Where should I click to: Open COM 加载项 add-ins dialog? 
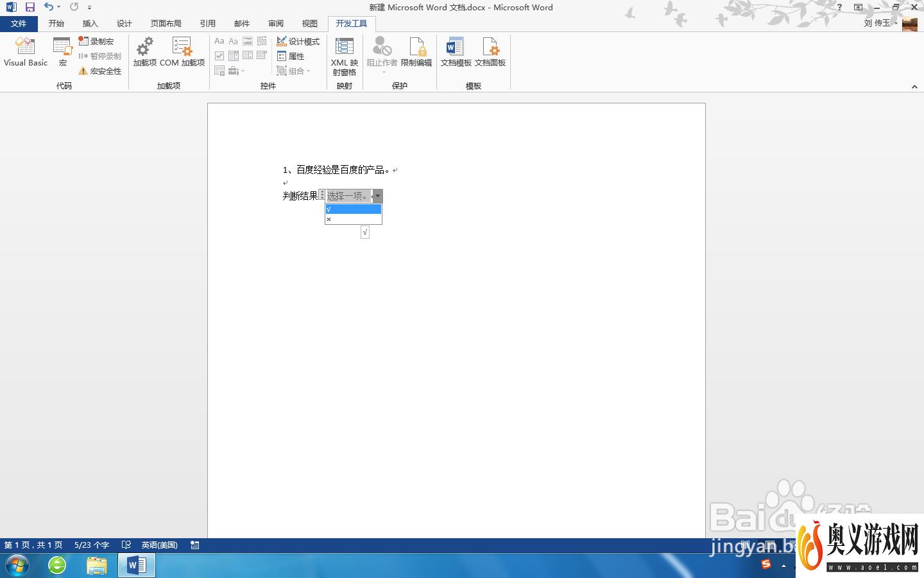click(182, 52)
